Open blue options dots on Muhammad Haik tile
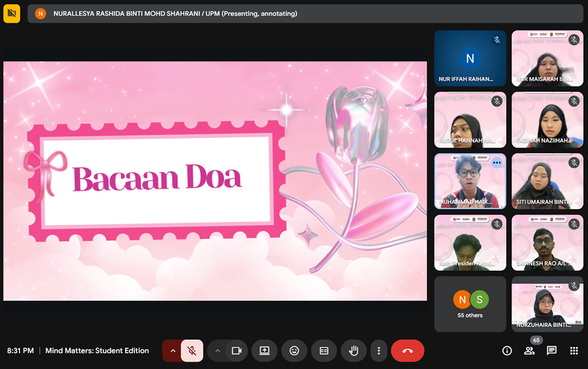Image resolution: width=588 pixels, height=369 pixels. click(497, 163)
